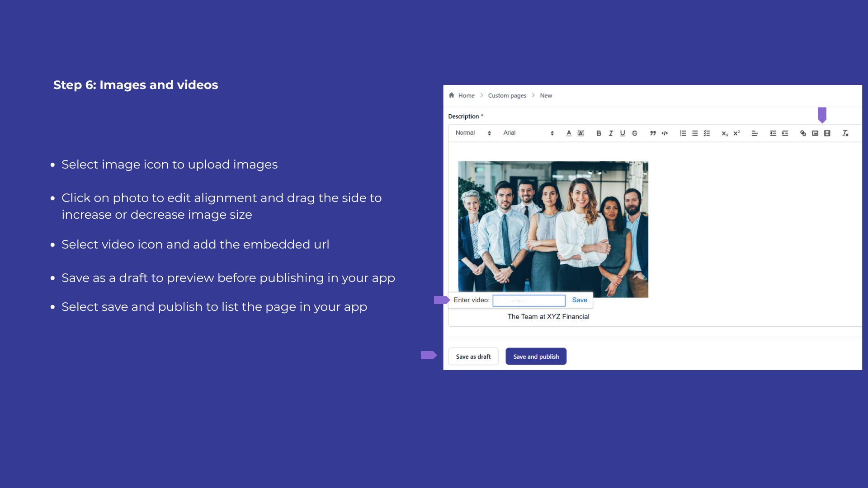This screenshot has height=488, width=868.
Task: Click the Save as draft button
Action: [473, 357]
